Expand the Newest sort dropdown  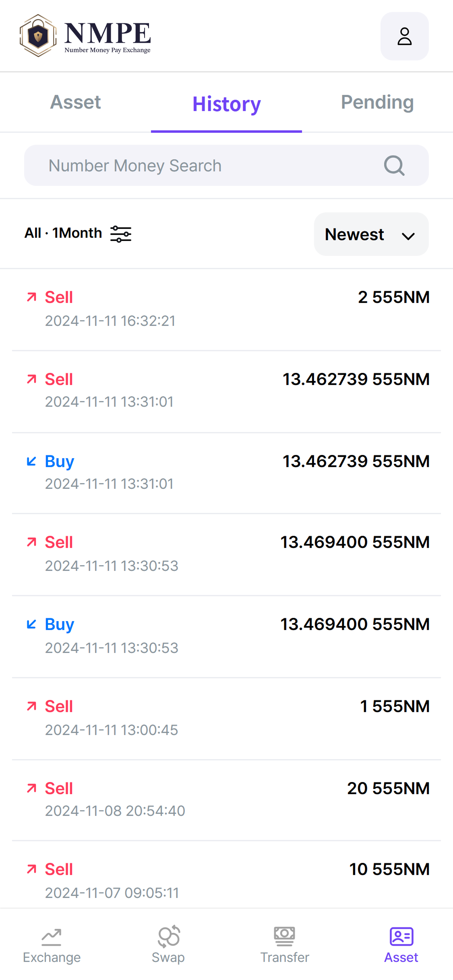click(371, 234)
